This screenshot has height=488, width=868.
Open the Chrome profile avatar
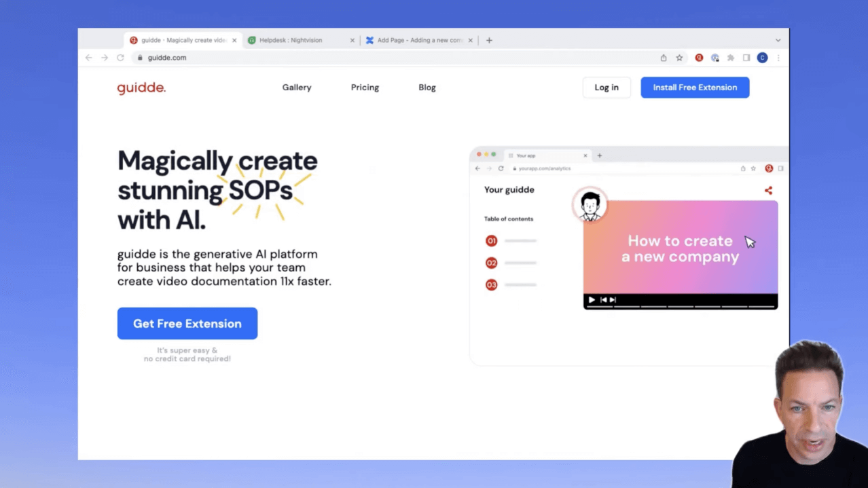coord(763,58)
